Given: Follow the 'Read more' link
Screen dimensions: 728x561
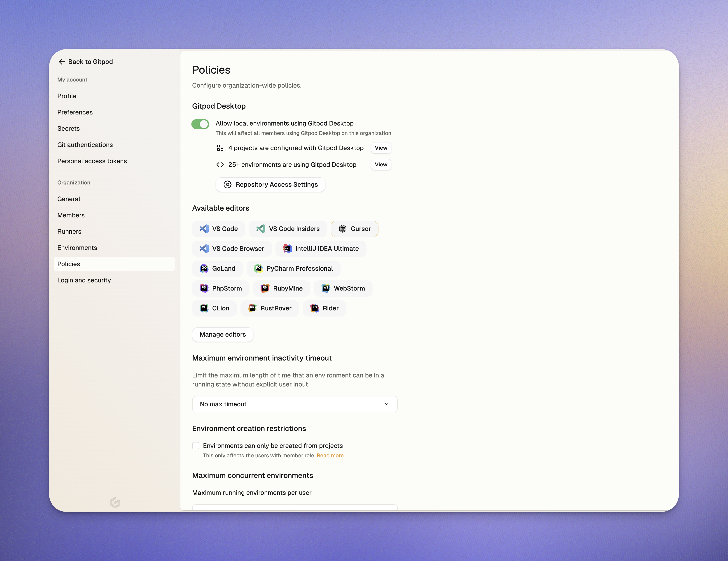Looking at the screenshot, I should point(330,455).
